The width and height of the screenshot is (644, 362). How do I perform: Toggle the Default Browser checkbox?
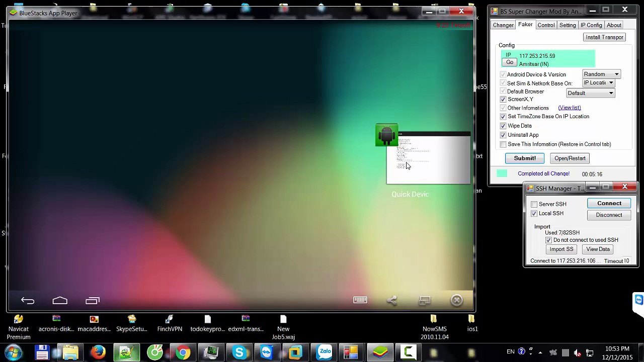click(x=503, y=92)
